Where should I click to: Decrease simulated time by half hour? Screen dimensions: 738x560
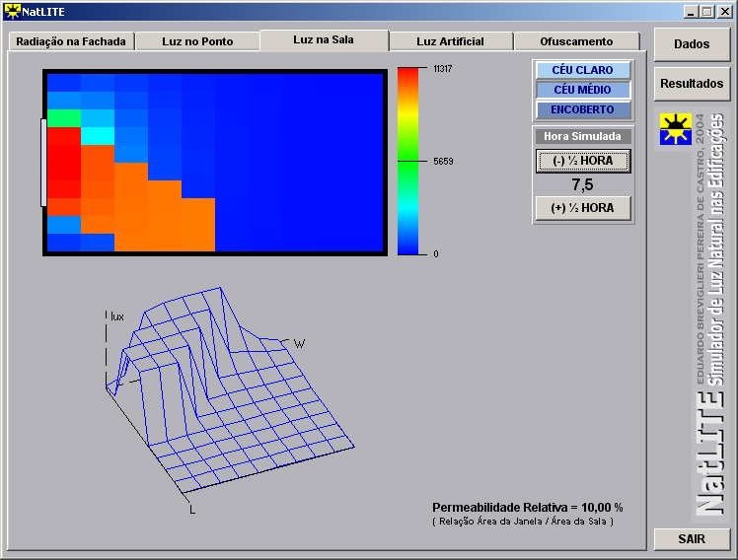(x=583, y=161)
